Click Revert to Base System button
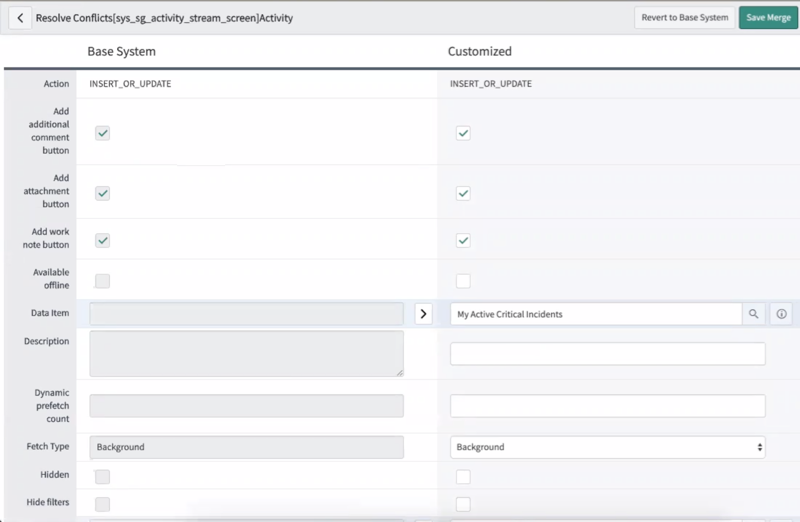The width and height of the screenshot is (800, 522). click(x=685, y=18)
